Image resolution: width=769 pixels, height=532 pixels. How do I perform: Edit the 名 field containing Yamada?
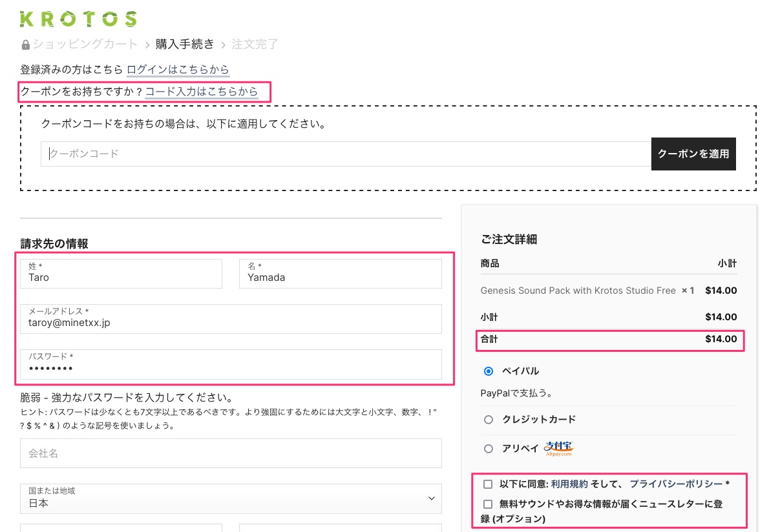(x=341, y=273)
